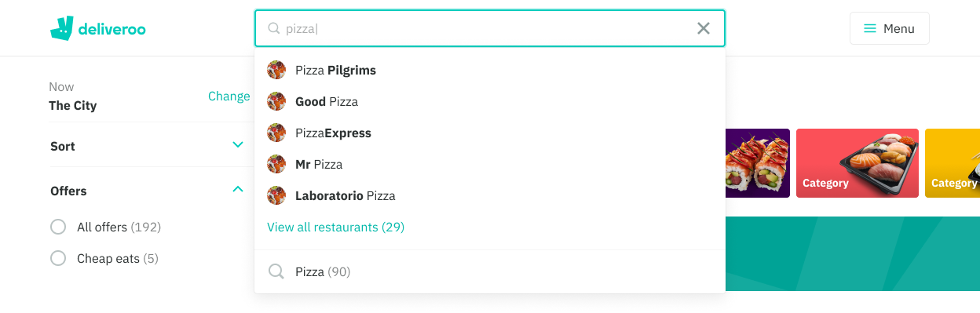Open the red sushi Category tile

857,163
